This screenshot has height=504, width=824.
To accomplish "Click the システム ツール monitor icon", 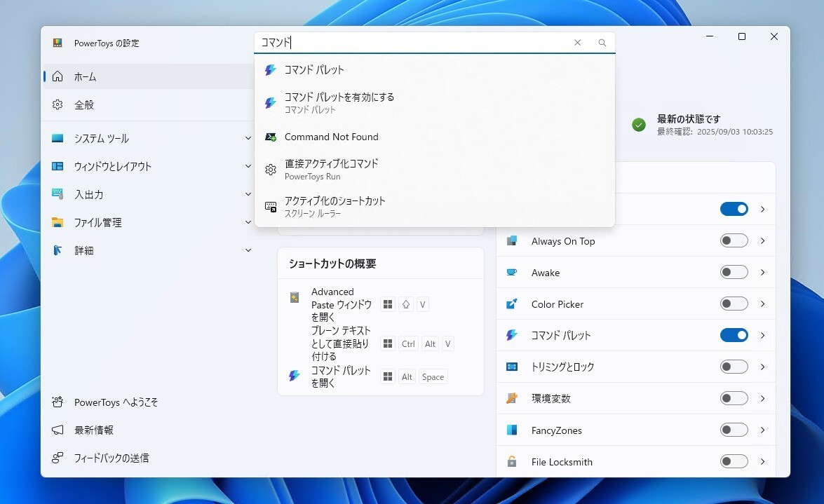I will (x=58, y=138).
